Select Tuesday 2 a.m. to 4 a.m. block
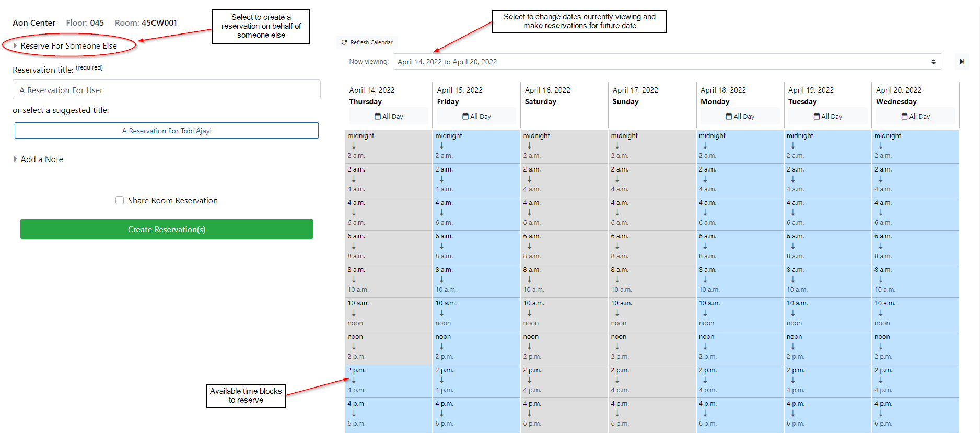 coord(827,180)
